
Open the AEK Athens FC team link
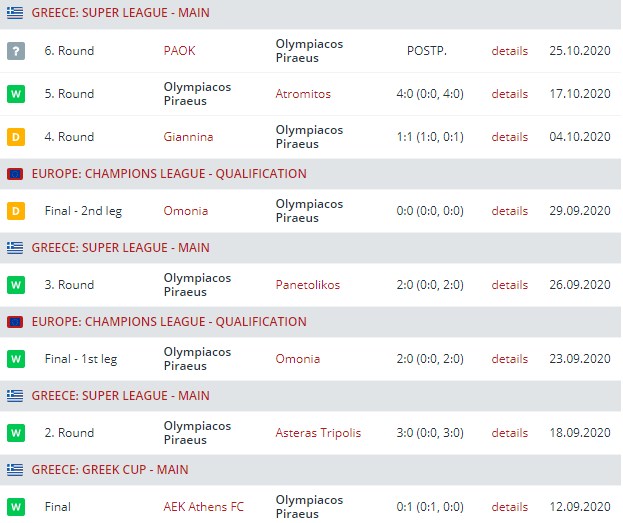click(203, 507)
